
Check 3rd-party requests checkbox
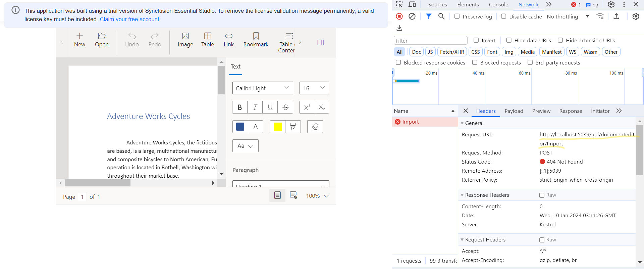(530, 62)
